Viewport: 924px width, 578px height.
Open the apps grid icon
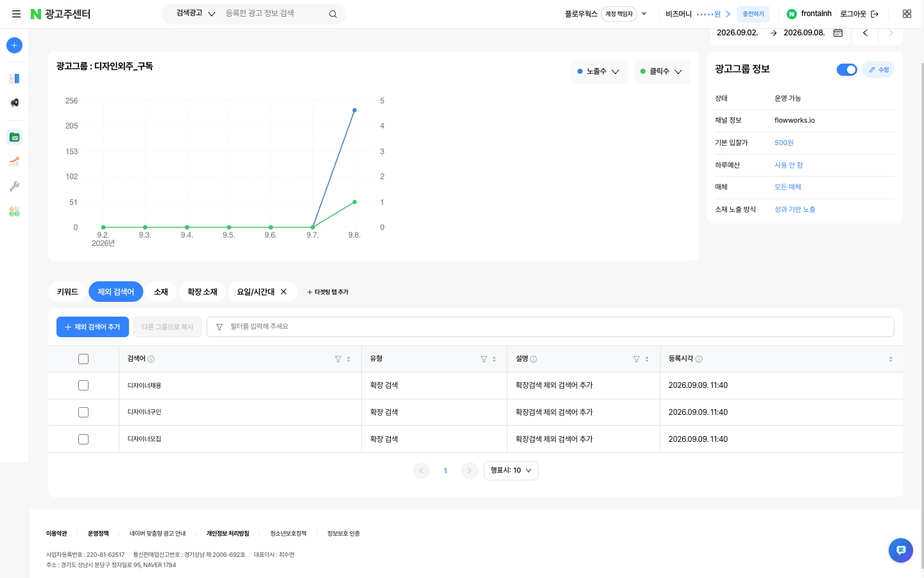(907, 14)
